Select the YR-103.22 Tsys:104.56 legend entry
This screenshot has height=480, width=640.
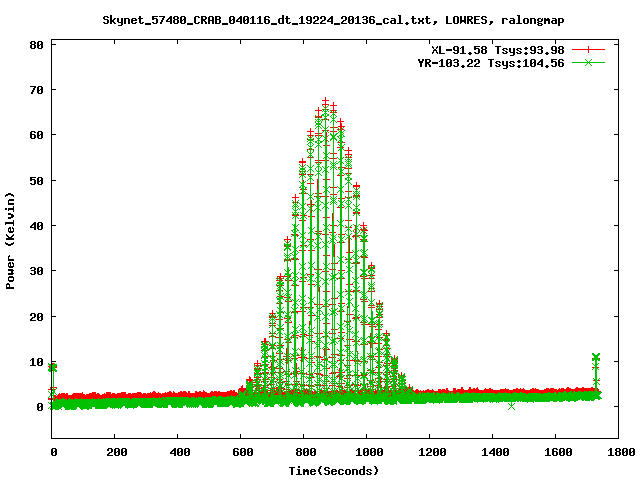coord(491,63)
